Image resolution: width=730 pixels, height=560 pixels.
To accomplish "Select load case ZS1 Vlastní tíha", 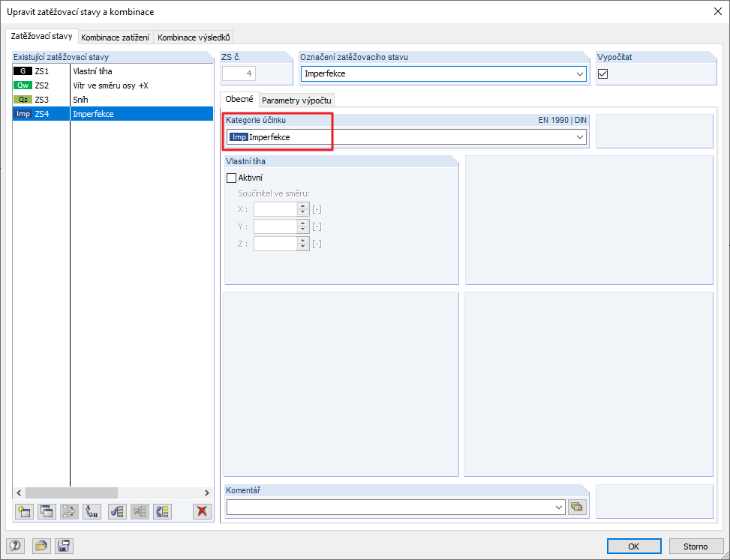I will (113, 71).
